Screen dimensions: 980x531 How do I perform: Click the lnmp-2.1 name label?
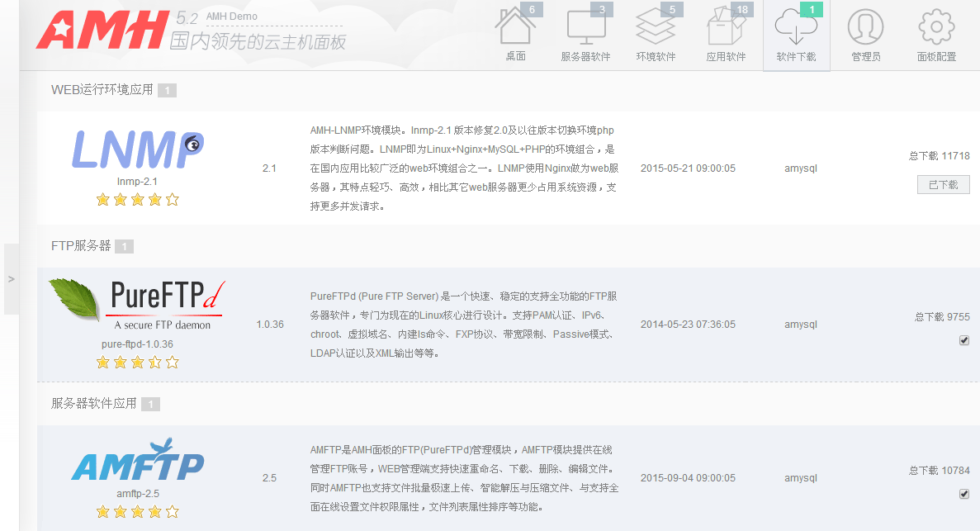point(137,181)
